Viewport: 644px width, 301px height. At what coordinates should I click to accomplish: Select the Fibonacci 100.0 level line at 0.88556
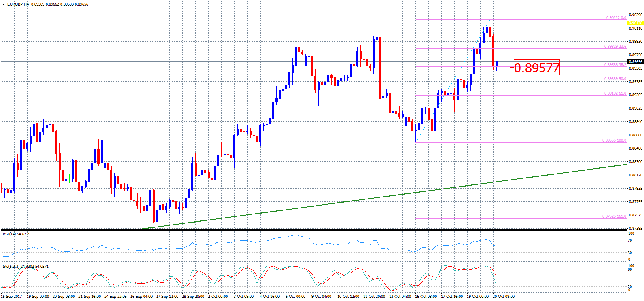[506, 142]
